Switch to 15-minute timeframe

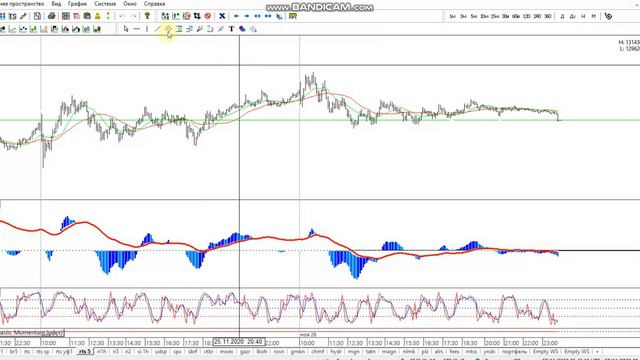(x=495, y=16)
